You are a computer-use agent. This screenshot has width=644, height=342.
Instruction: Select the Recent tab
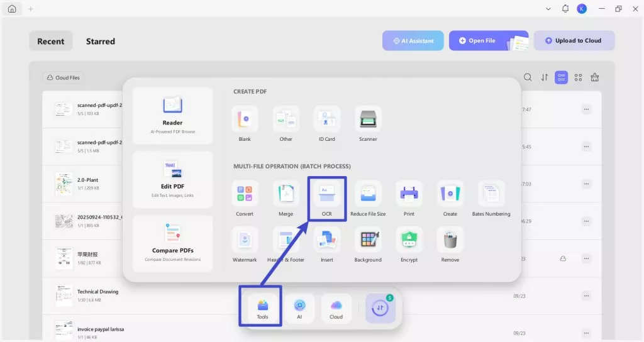click(x=51, y=41)
